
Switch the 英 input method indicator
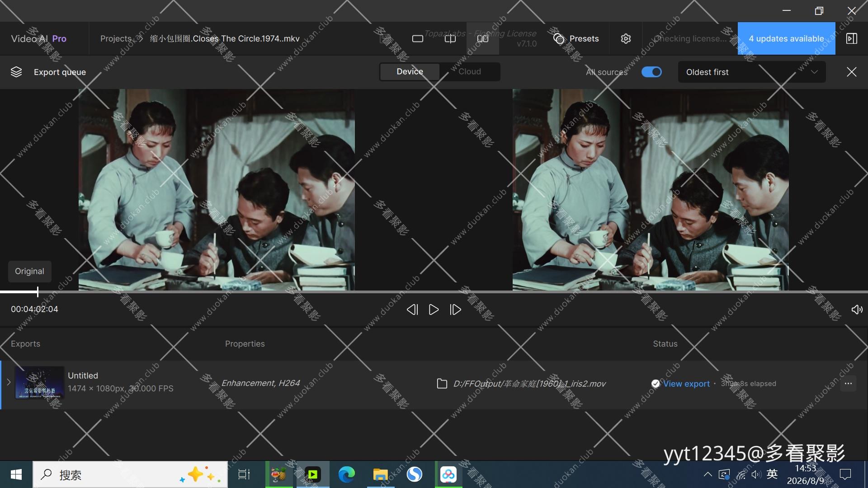click(x=772, y=474)
